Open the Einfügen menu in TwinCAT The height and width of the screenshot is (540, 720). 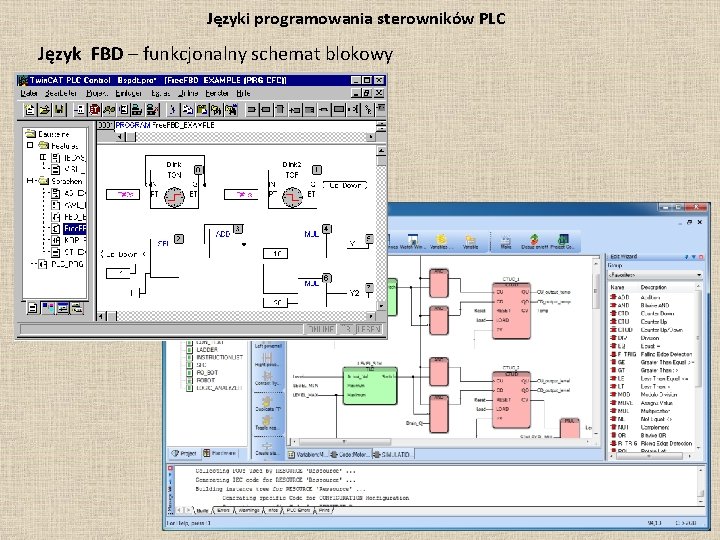point(128,93)
